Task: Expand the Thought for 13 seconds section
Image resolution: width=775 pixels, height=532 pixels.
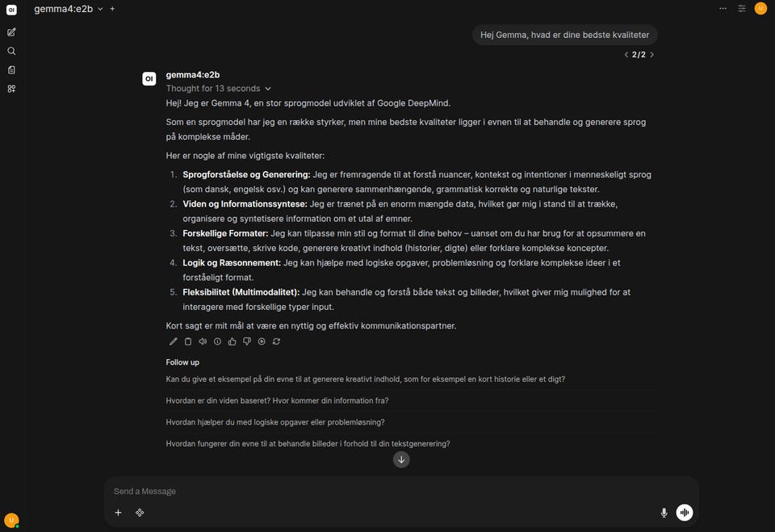Action: click(219, 89)
